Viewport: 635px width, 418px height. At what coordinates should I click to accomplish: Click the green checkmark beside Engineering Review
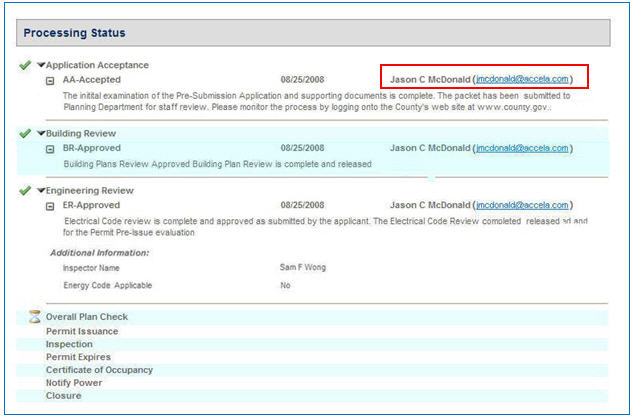tap(24, 190)
